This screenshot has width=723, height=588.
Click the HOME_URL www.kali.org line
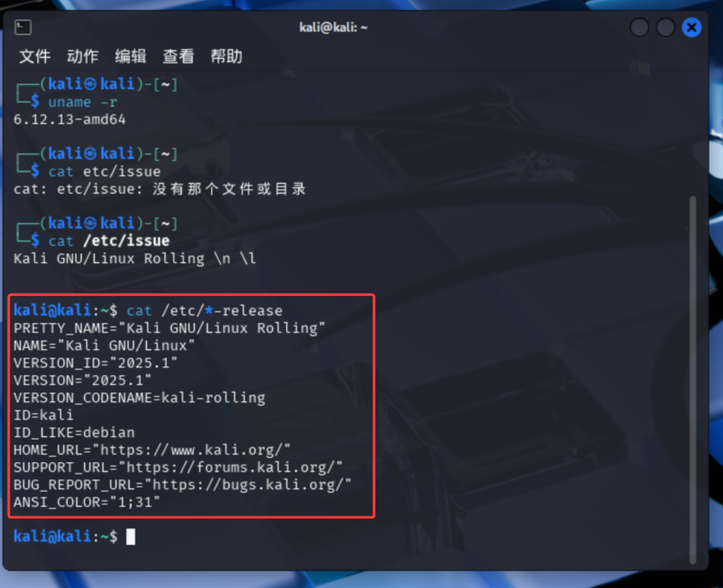(x=152, y=450)
